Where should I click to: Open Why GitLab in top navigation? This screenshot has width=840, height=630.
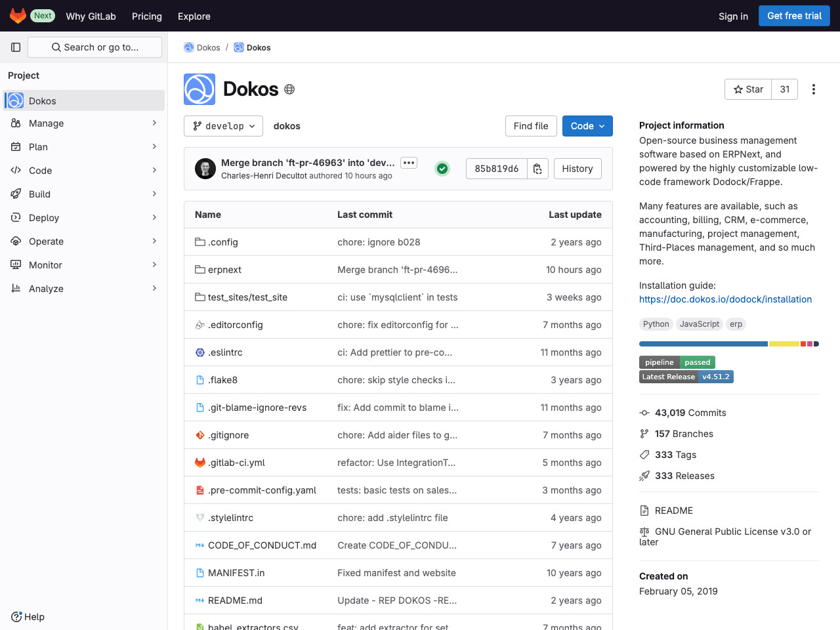[x=91, y=16]
